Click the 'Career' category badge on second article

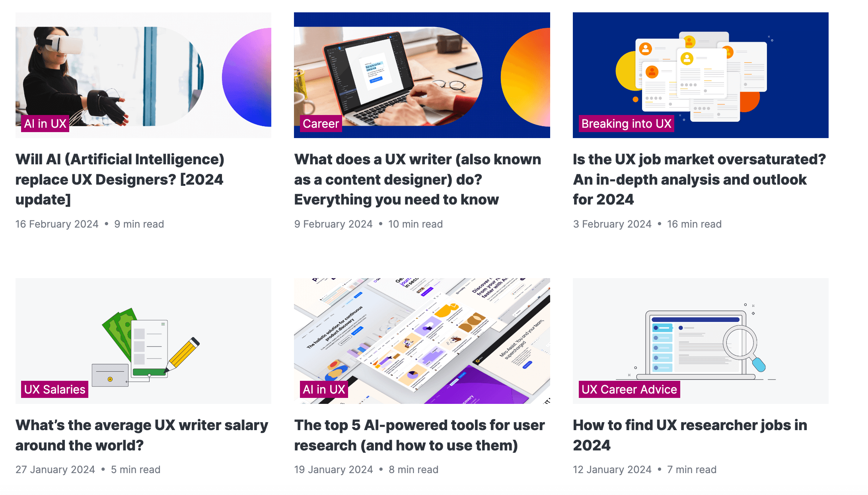click(320, 123)
